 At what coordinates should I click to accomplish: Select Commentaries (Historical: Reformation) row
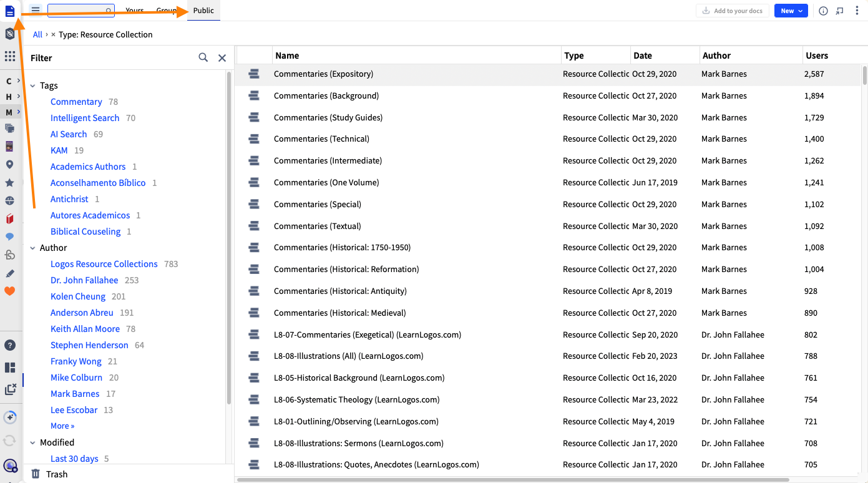click(549, 270)
